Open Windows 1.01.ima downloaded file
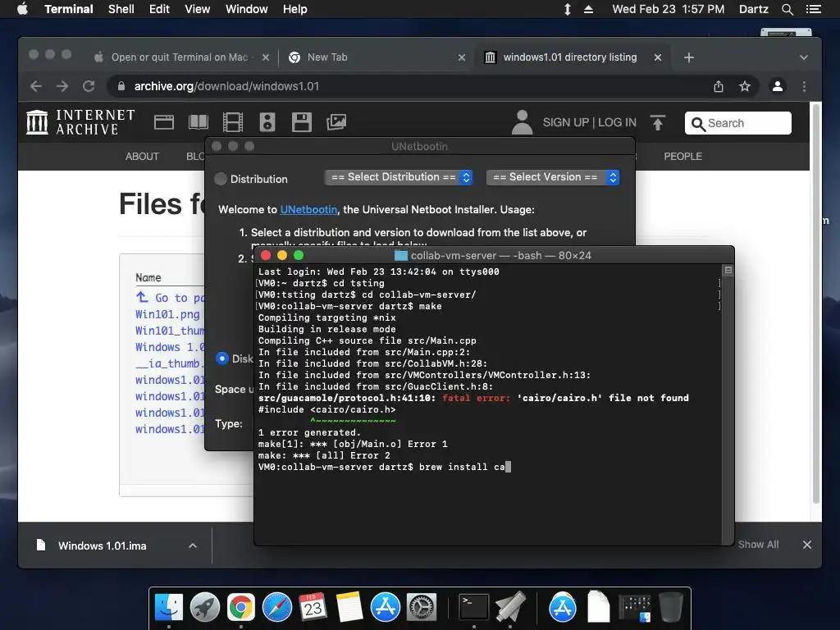The image size is (840, 630). [103, 546]
